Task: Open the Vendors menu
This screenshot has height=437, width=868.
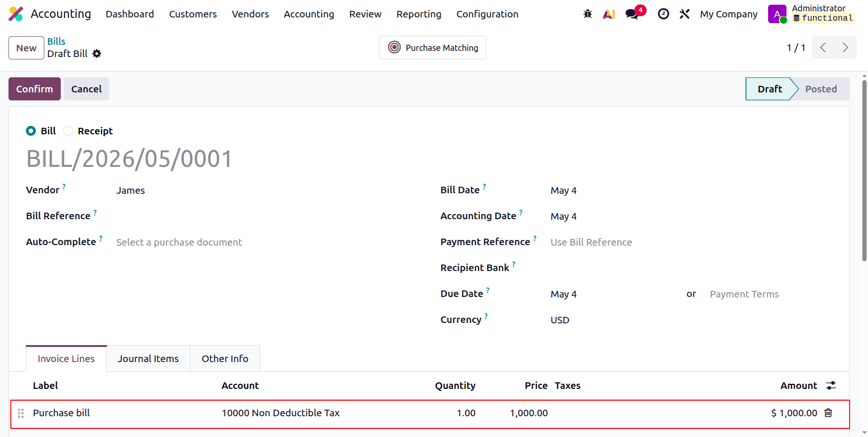Action: click(x=250, y=14)
